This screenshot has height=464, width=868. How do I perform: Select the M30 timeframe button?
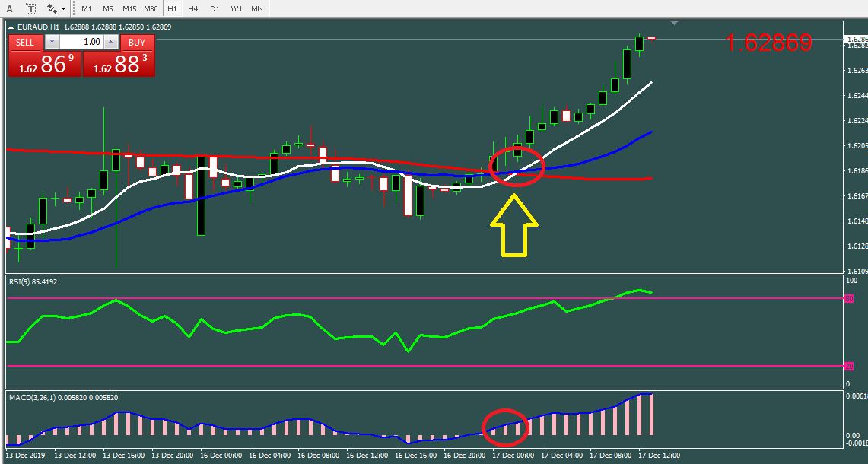click(x=151, y=8)
